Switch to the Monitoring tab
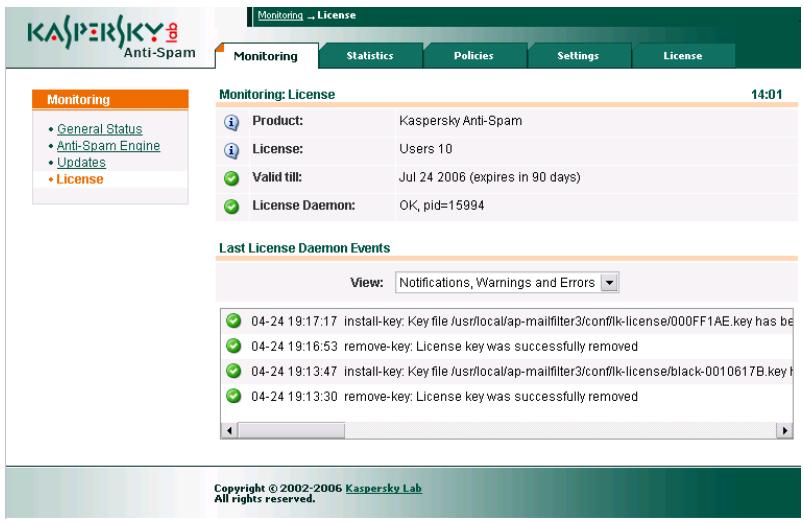The image size is (804, 523). pyautogui.click(x=266, y=56)
